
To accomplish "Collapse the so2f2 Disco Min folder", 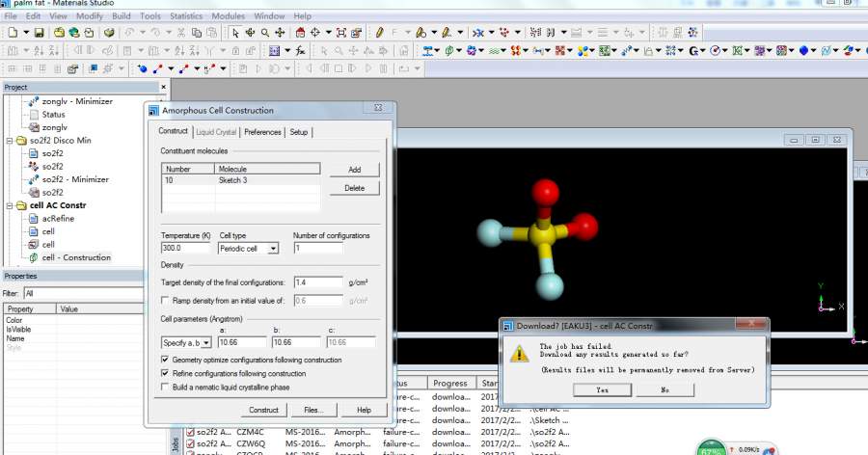I will coord(10,141).
